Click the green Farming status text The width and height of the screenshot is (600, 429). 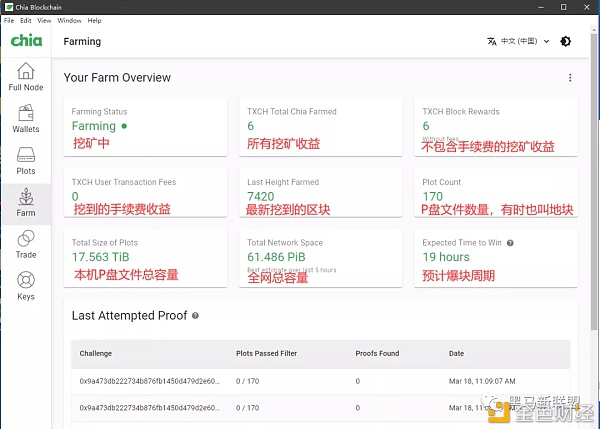(94, 126)
